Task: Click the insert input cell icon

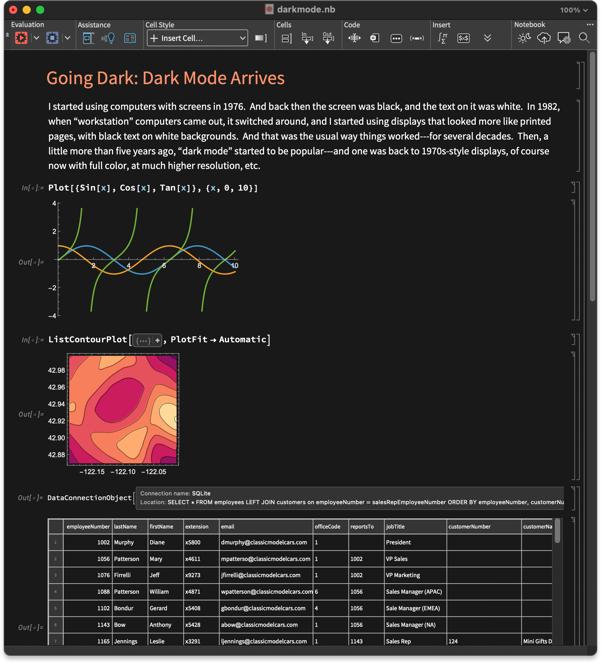Action: pos(307,38)
